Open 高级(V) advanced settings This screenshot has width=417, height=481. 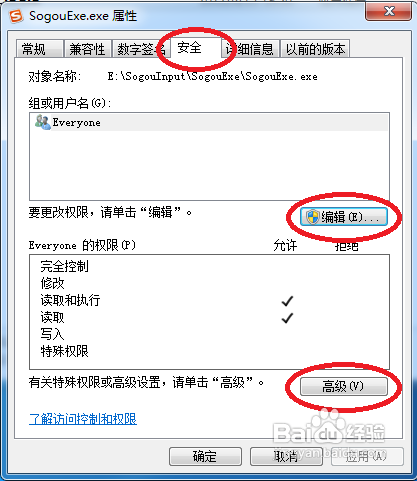(344, 386)
